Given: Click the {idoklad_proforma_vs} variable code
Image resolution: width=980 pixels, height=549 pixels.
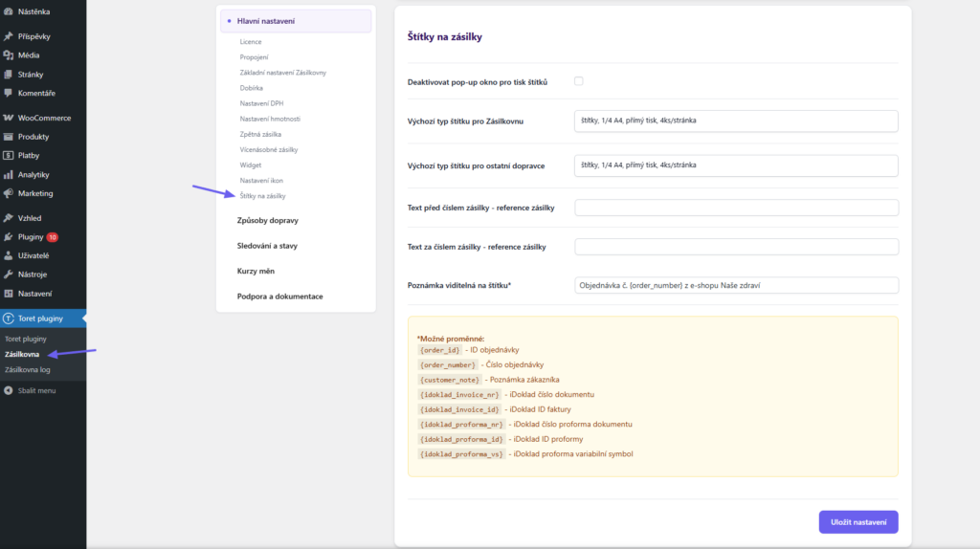Looking at the screenshot, I should coord(461,454).
